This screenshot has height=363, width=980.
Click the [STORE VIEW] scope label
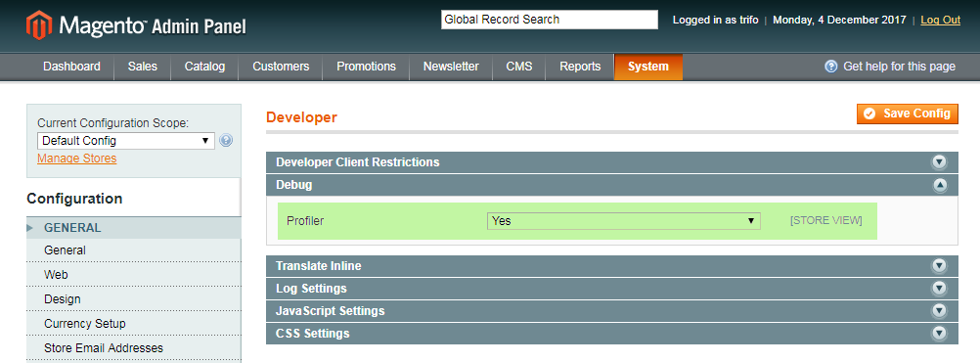click(826, 220)
